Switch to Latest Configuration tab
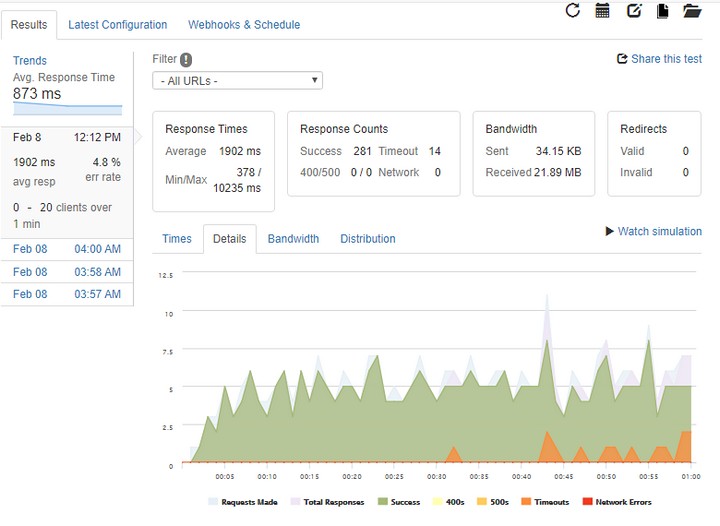 118,25
